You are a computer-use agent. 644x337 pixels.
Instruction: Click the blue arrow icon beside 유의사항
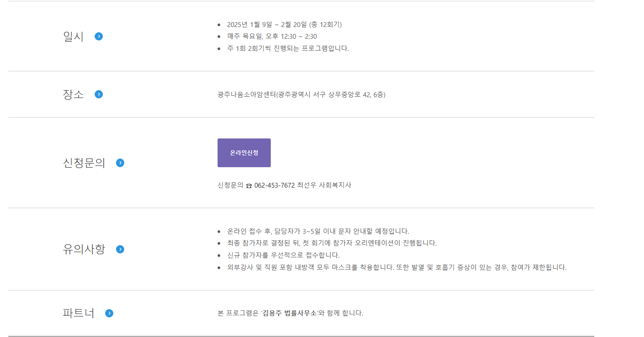pos(120,249)
